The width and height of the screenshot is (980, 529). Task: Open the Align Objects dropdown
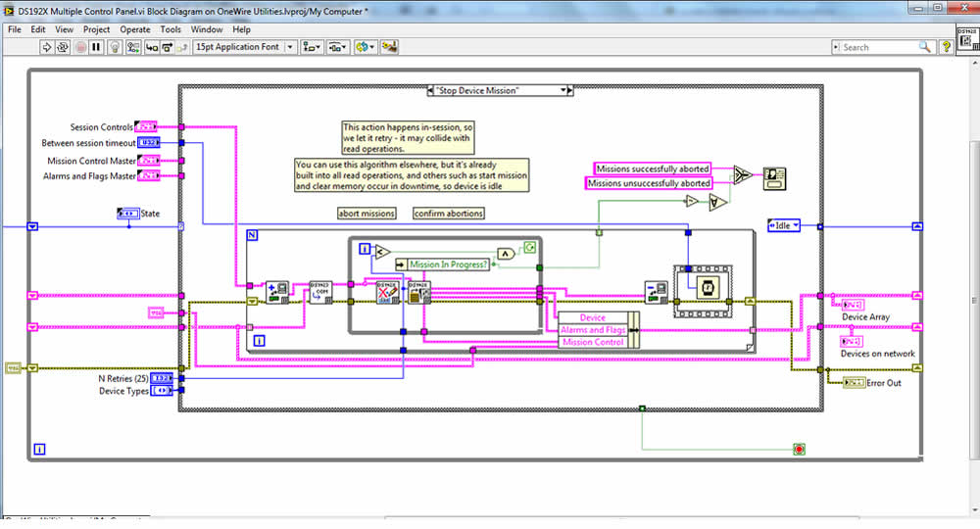pos(312,47)
